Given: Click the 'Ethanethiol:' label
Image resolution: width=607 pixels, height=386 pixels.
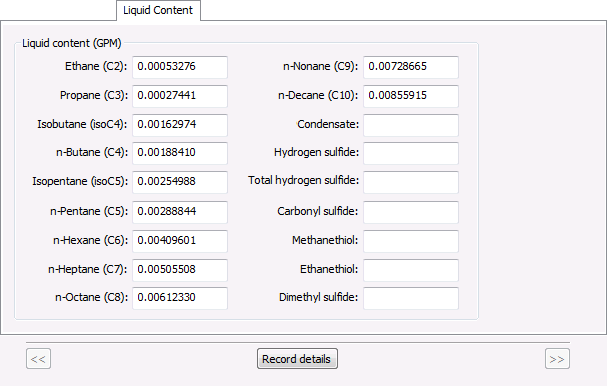Looking at the screenshot, I should [329, 269].
